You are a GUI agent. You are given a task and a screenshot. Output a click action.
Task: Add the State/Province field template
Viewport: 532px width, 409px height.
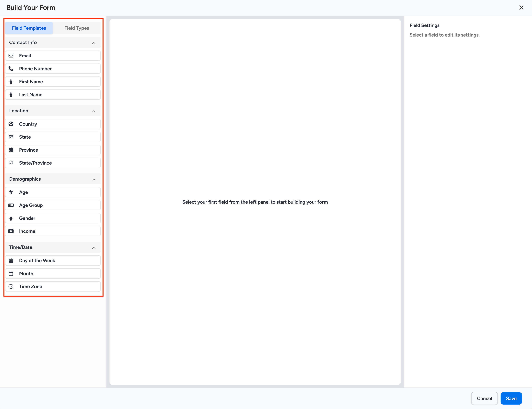53,163
